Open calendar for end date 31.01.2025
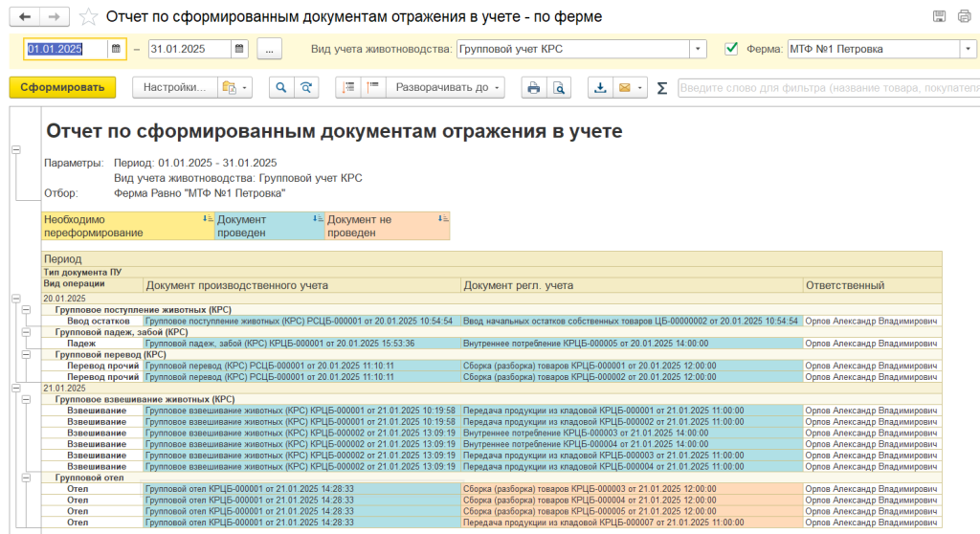The width and height of the screenshot is (980, 534). [x=239, y=49]
